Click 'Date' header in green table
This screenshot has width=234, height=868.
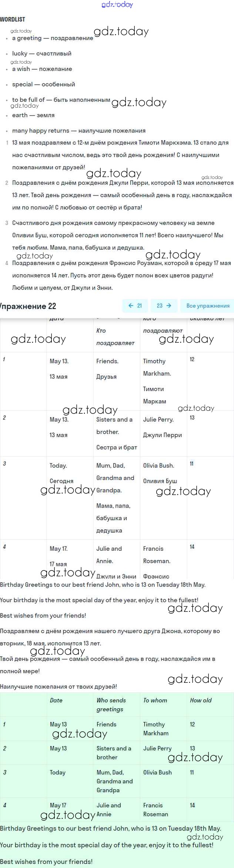point(56,700)
